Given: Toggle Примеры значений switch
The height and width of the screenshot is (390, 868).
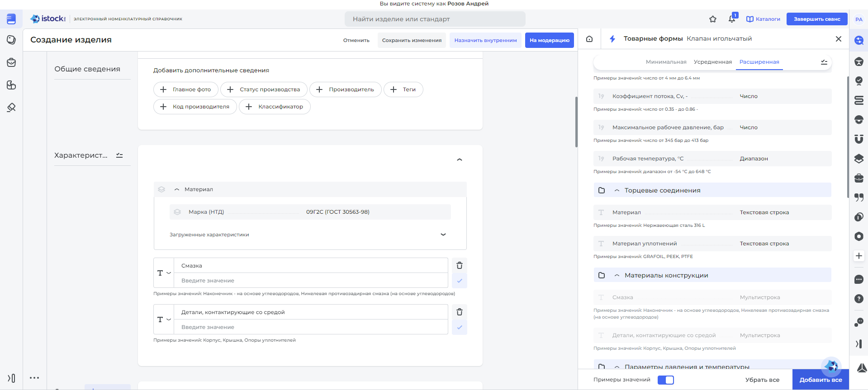Looking at the screenshot, I should coord(665,380).
